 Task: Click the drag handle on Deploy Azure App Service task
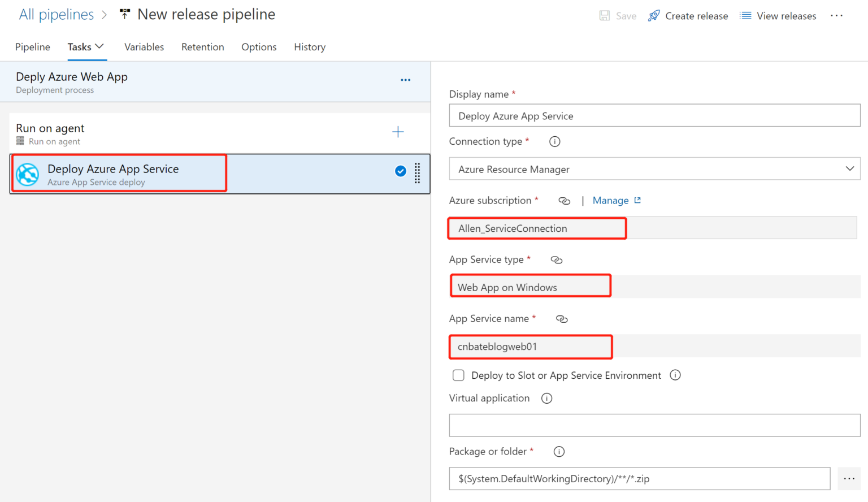tap(418, 173)
